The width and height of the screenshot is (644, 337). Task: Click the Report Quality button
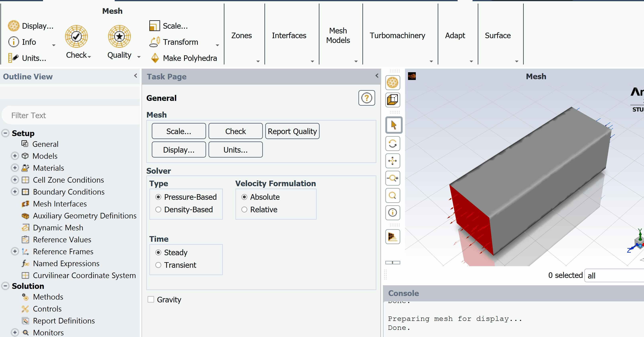pyautogui.click(x=292, y=131)
